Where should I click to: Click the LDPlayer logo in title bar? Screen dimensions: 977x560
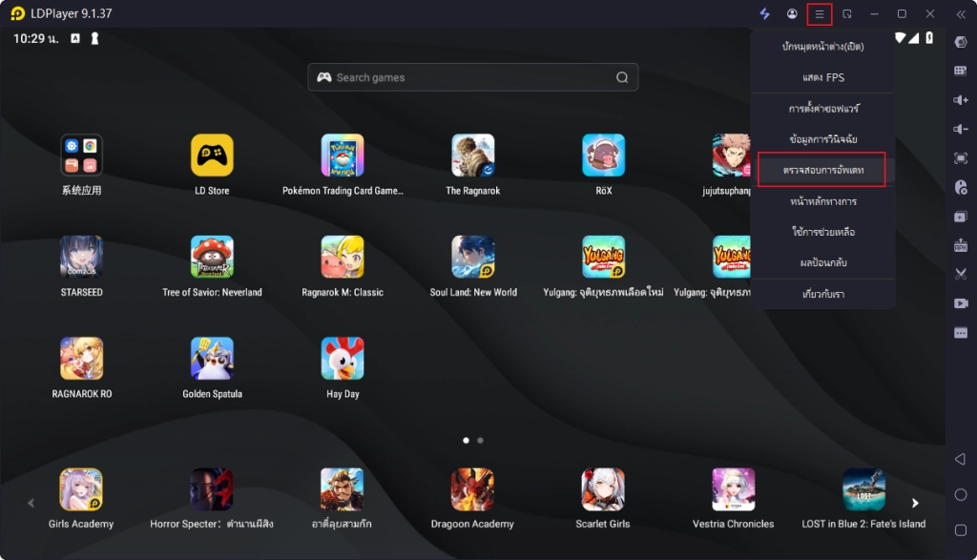(x=18, y=13)
